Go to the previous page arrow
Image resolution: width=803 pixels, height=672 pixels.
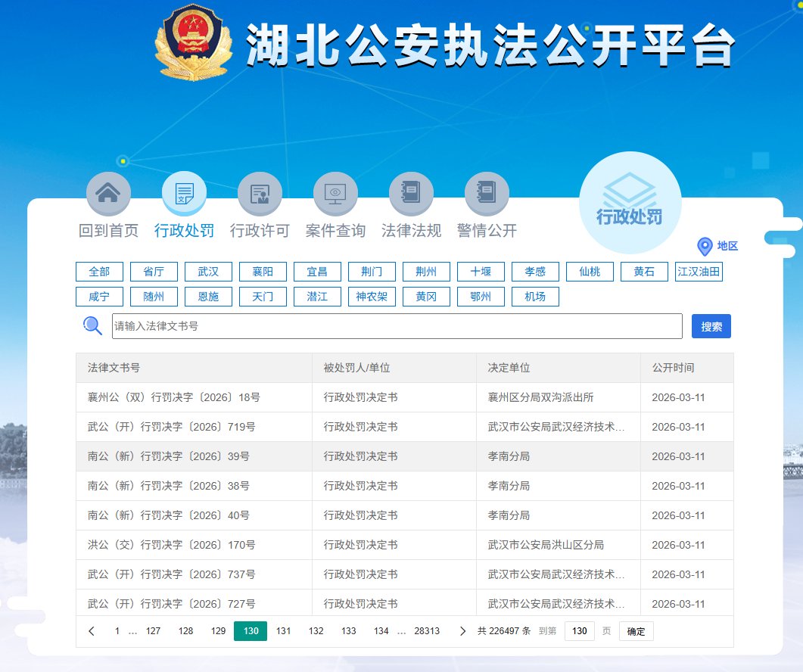tap(92, 631)
